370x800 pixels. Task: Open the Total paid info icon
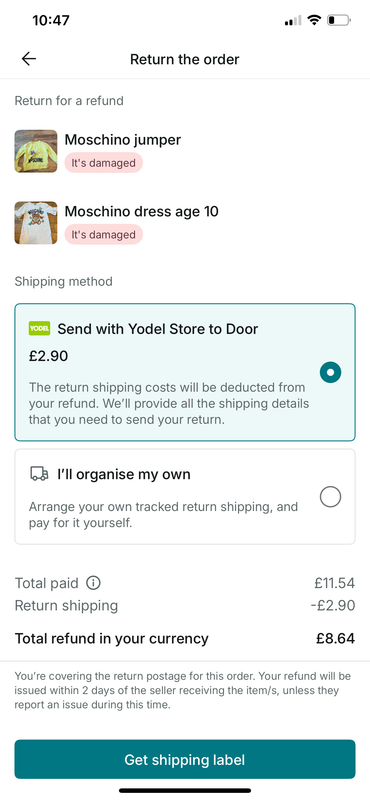(93, 583)
